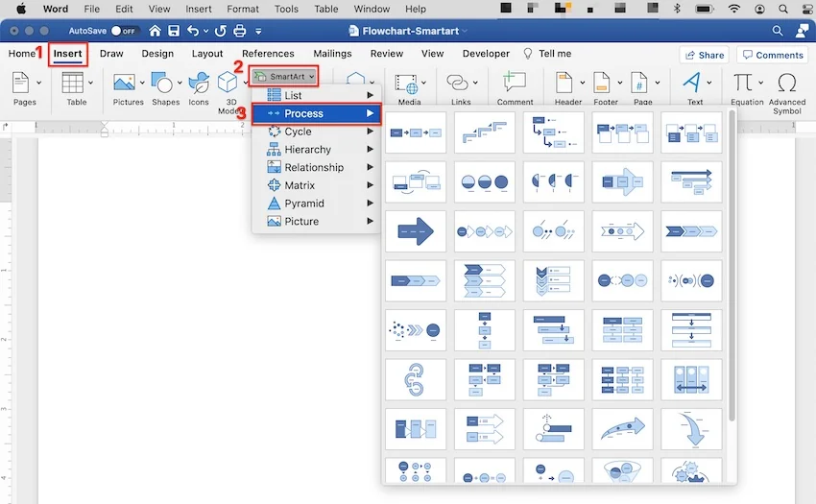
Task: Click the Print icon in title bar
Action: tap(239, 31)
